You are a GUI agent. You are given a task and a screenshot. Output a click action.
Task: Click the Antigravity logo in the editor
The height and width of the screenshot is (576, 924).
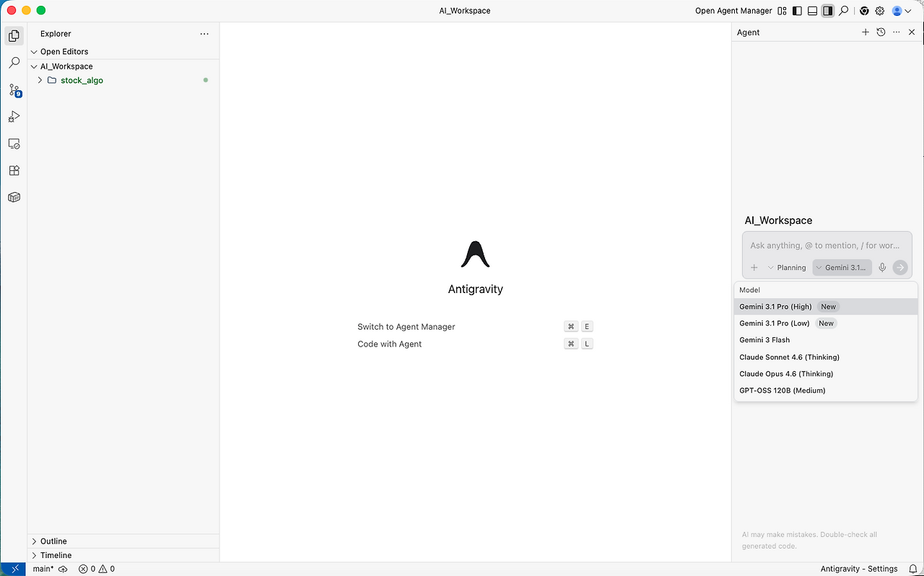pyautogui.click(x=475, y=254)
